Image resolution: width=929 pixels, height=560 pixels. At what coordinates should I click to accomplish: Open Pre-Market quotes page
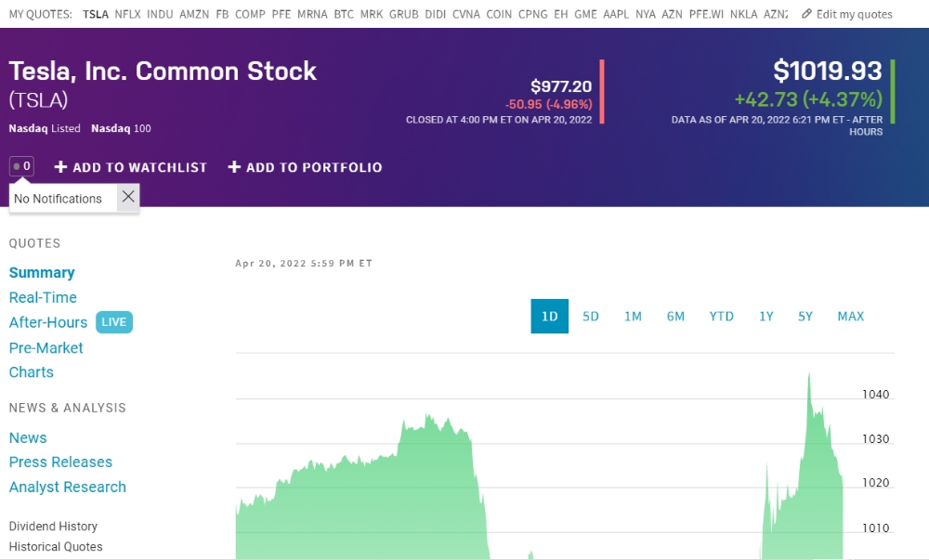click(x=46, y=347)
